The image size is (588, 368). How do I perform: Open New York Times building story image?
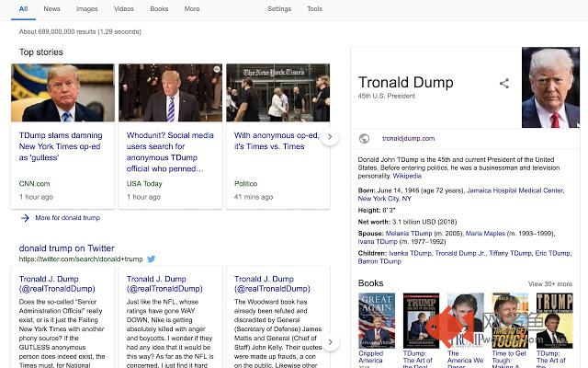[277, 93]
